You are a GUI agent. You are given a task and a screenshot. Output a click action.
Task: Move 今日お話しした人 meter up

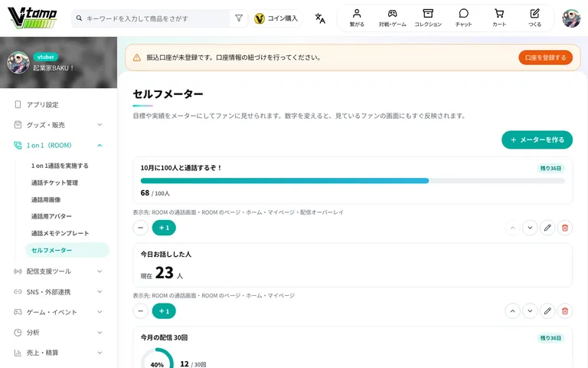coord(513,311)
